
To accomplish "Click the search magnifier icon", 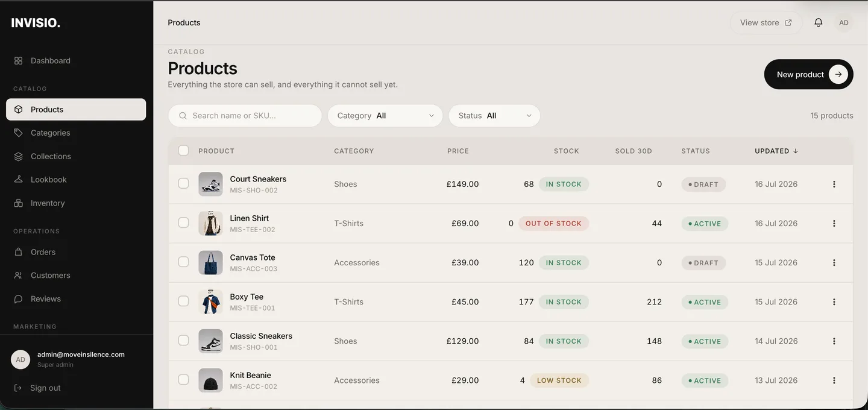I will click(183, 116).
